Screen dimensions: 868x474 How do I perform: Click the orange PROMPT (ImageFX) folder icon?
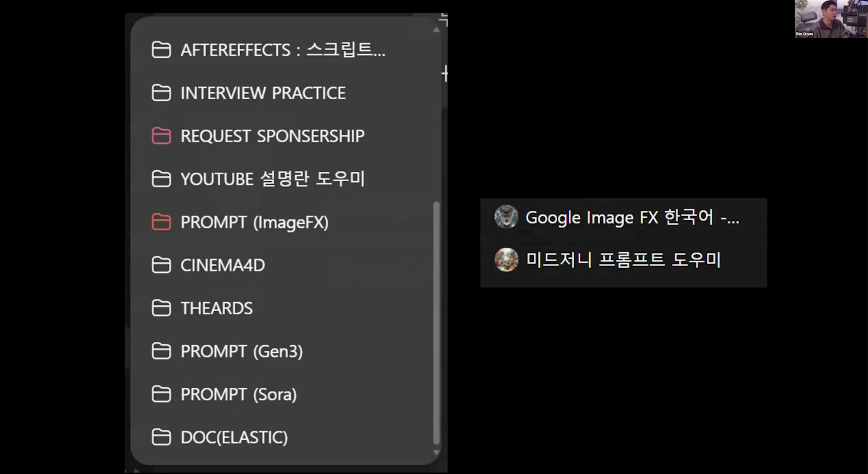pyautogui.click(x=161, y=222)
